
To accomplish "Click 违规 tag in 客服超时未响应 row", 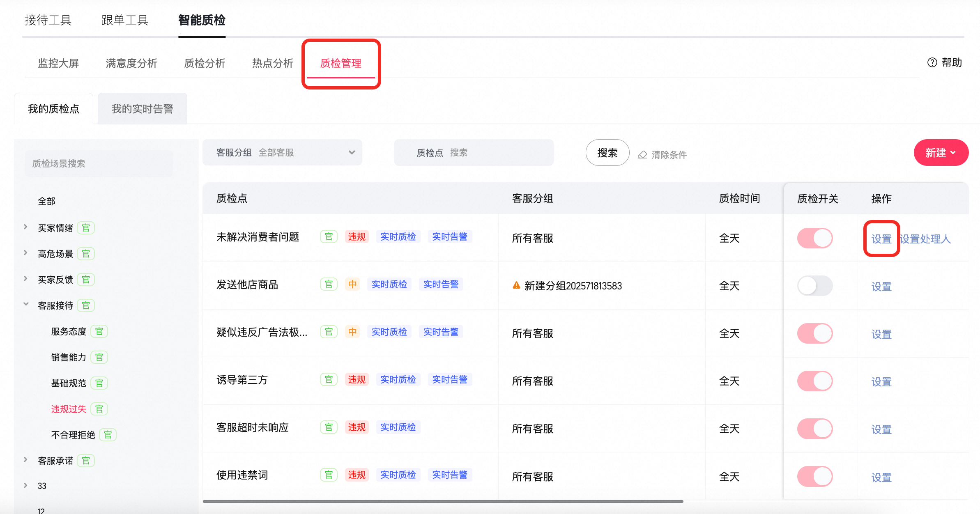I will tap(357, 427).
